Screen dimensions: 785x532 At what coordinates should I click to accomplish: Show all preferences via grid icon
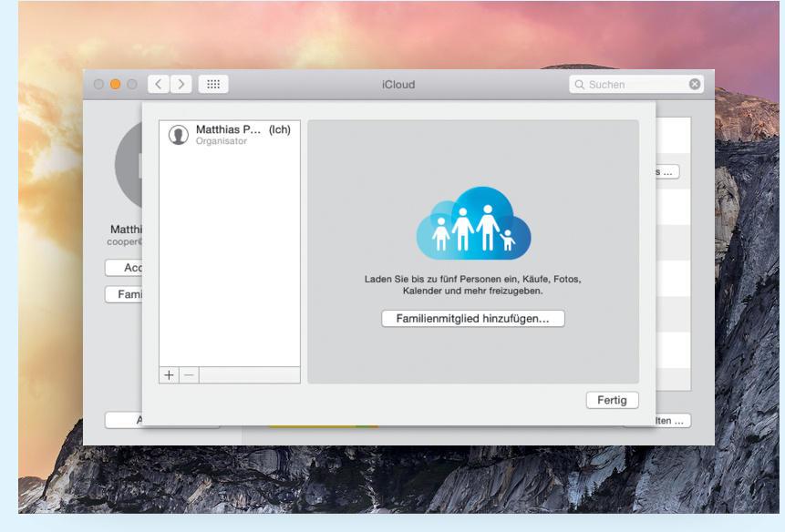(x=213, y=84)
